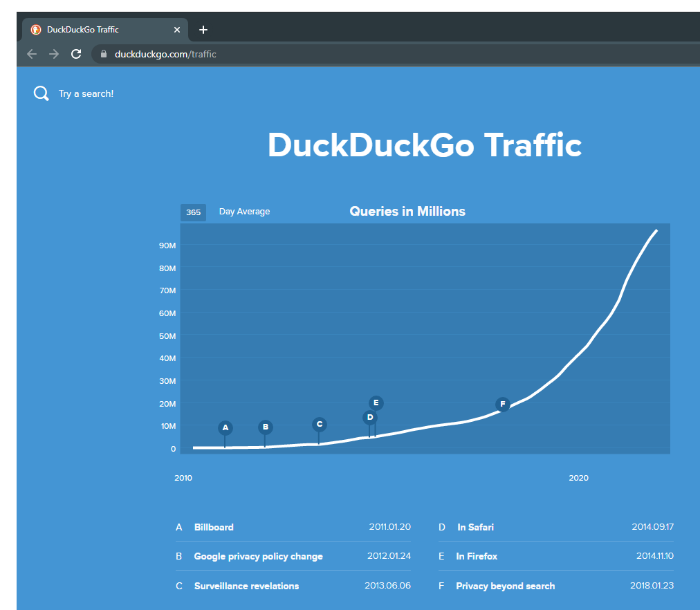The height and width of the screenshot is (610, 700).
Task: Click the date 2013.06.06
Action: click(387, 586)
